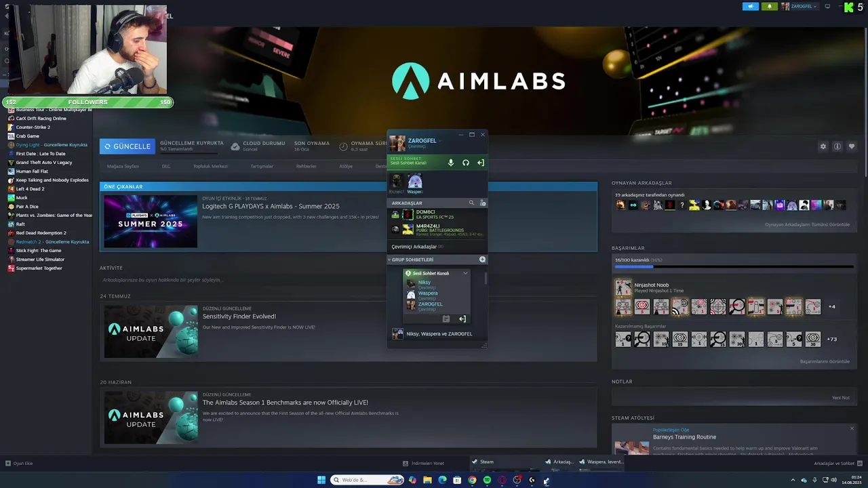
Task: Open Topluluk Merkezi tab
Action: click(210, 166)
